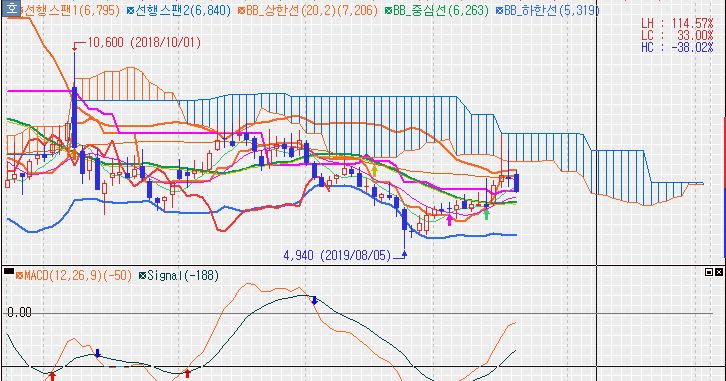Maximize the MACD indicator panel
The image size is (726, 381).
pyautogui.click(x=709, y=272)
